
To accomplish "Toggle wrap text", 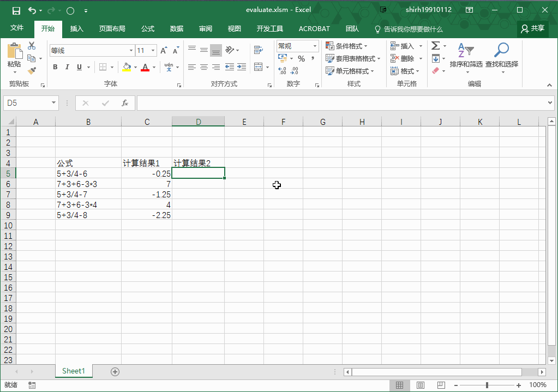I will pyautogui.click(x=259, y=50).
